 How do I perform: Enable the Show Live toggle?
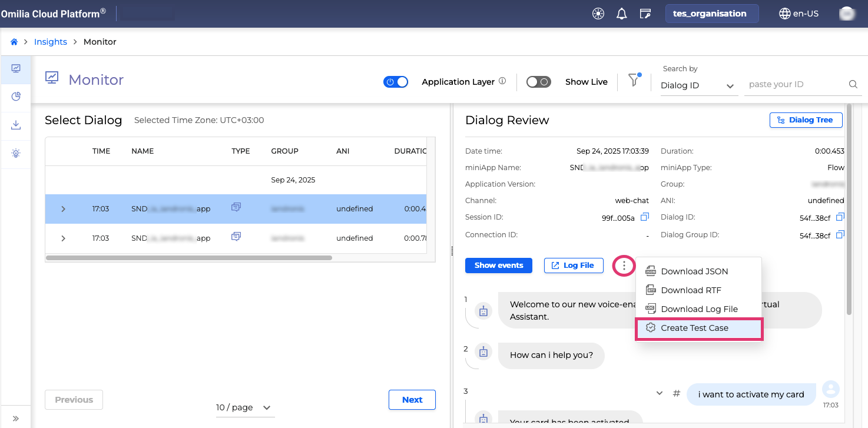[x=538, y=82]
